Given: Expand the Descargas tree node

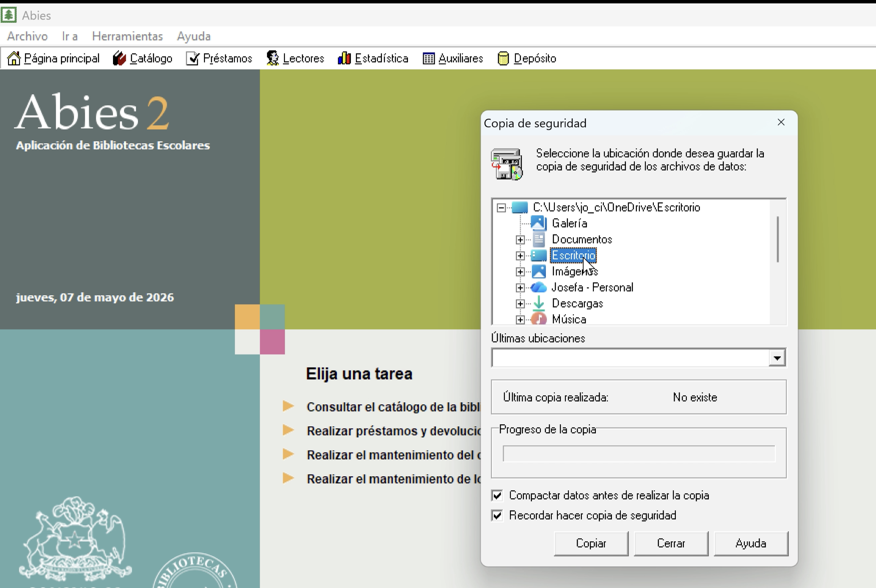Looking at the screenshot, I should [521, 304].
